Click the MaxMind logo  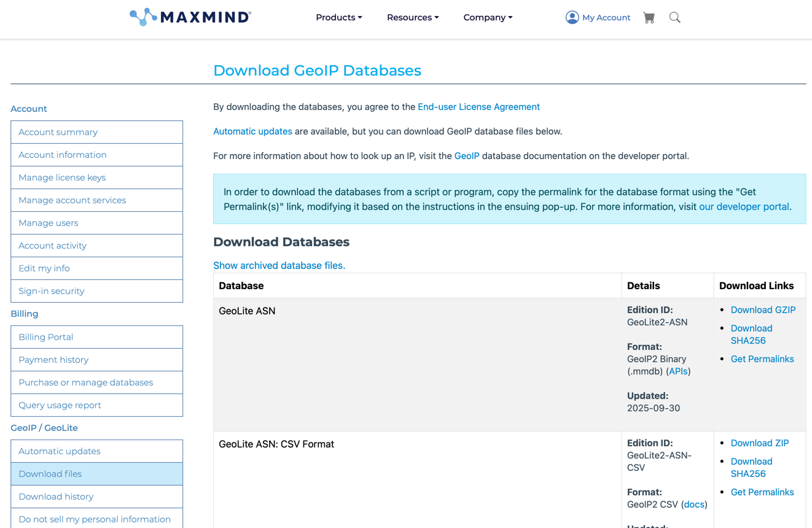tap(190, 17)
